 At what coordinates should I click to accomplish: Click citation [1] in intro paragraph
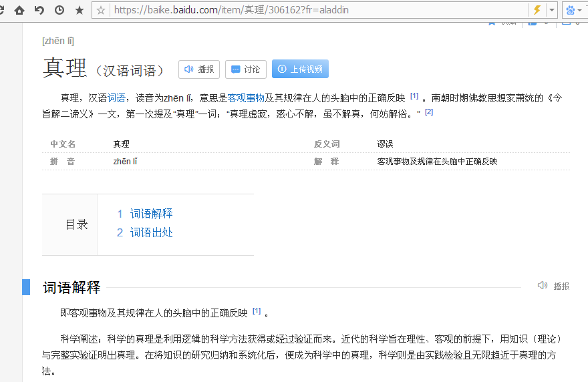(x=414, y=96)
